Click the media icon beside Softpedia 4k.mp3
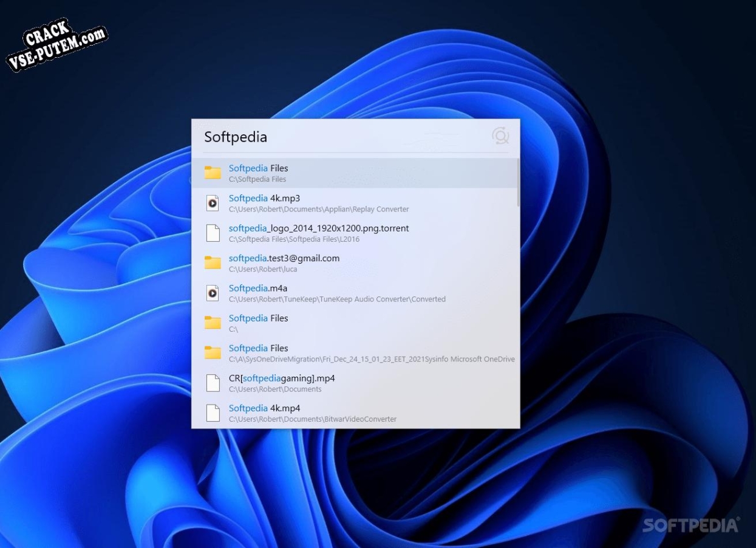756x548 pixels. tap(213, 203)
